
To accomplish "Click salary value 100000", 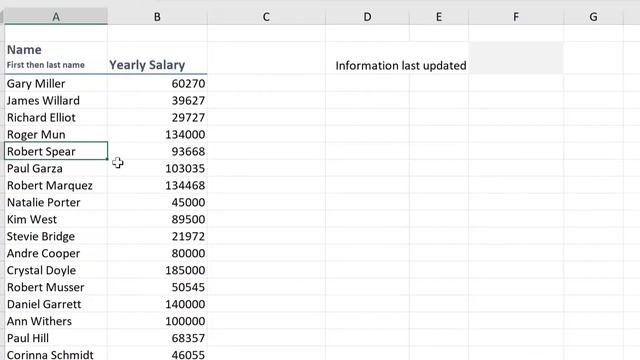I will [x=157, y=321].
